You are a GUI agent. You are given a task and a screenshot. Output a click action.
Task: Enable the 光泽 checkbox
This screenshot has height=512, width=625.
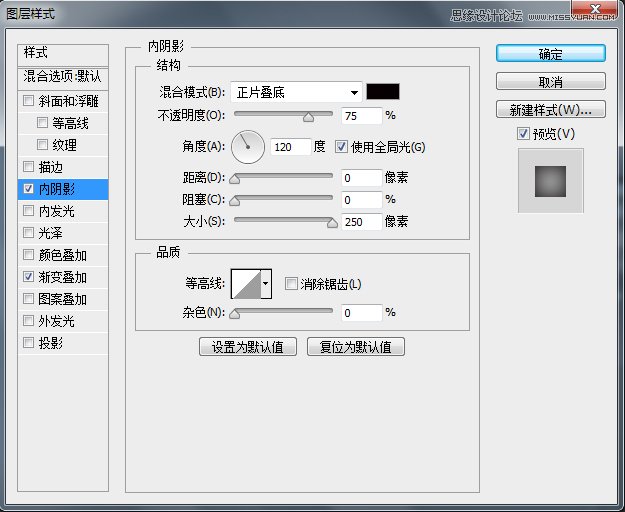pyautogui.click(x=28, y=232)
